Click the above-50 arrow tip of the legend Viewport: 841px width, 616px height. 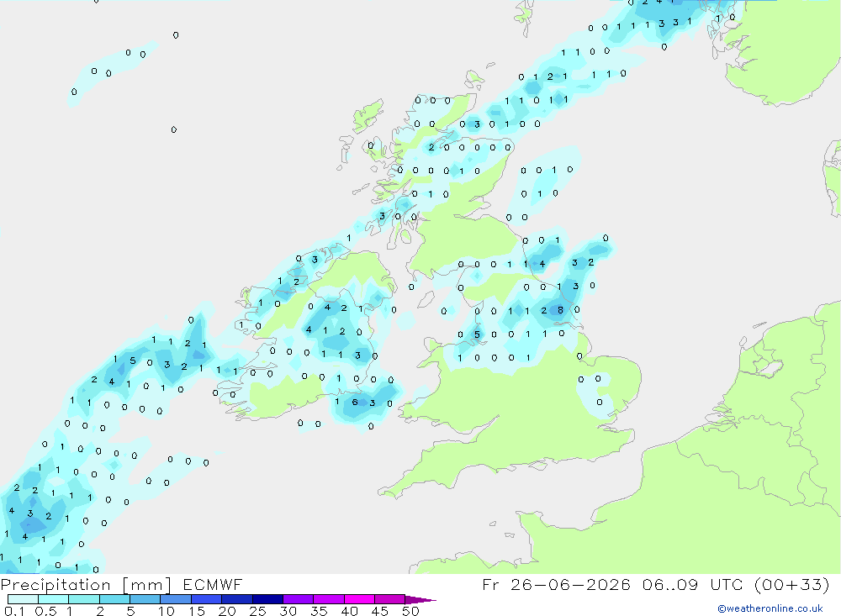(421, 600)
